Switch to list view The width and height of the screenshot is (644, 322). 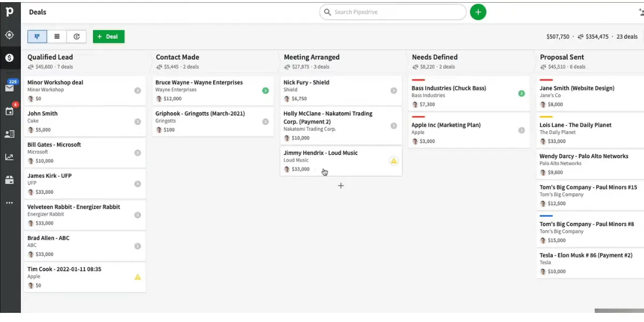(x=57, y=36)
